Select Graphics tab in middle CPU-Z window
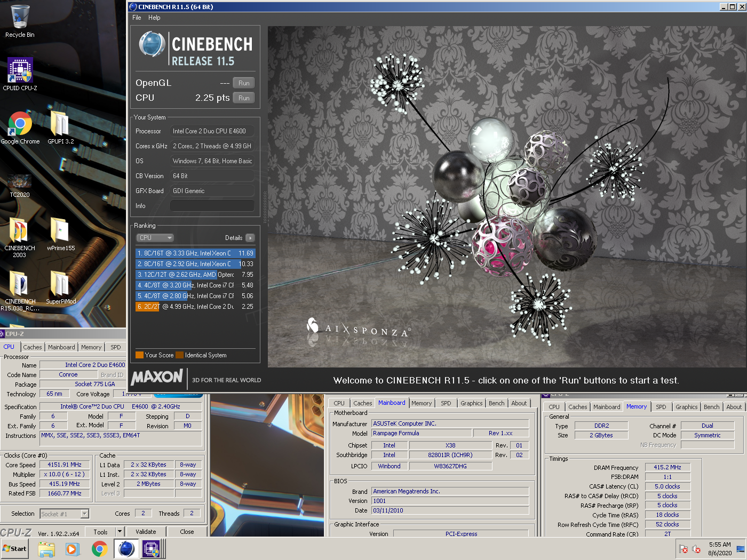The height and width of the screenshot is (560, 747). [x=472, y=403]
